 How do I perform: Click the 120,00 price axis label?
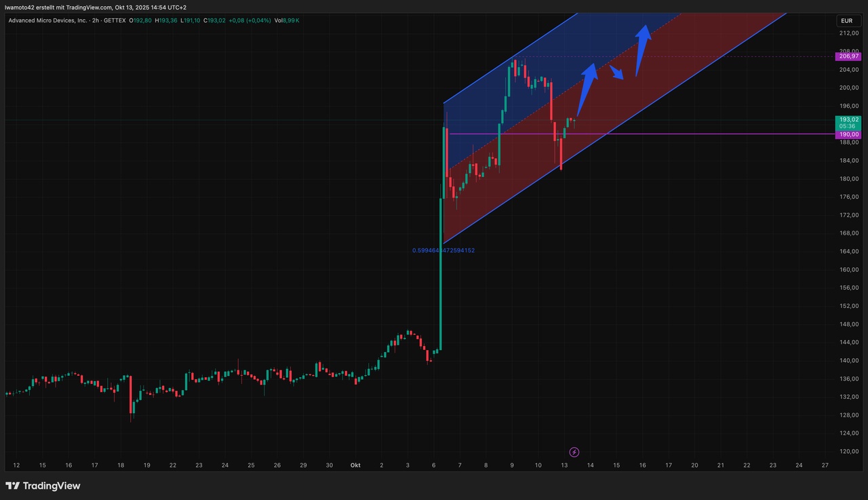(848, 451)
